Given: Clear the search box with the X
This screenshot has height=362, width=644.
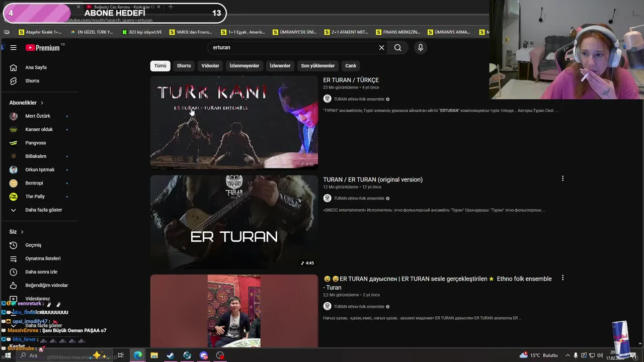Looking at the screenshot, I should click(381, 48).
